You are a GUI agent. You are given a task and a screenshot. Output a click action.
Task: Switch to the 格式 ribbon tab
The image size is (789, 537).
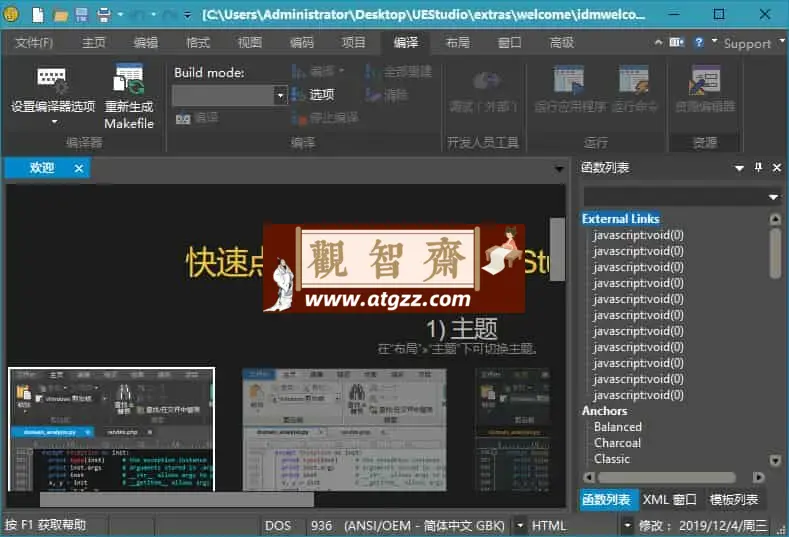198,43
